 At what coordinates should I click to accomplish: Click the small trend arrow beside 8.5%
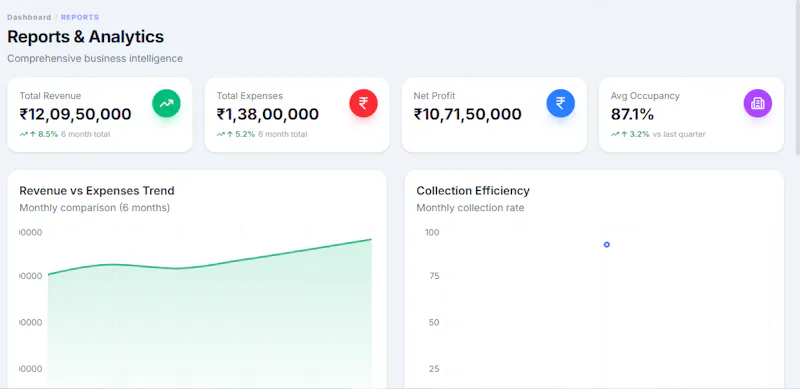pos(23,134)
